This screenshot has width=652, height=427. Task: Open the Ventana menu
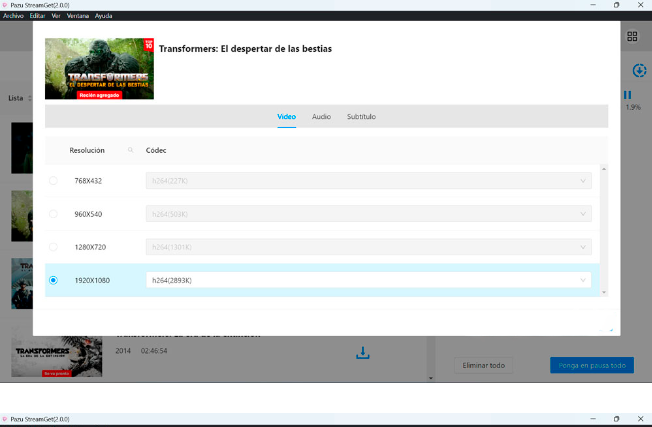78,16
